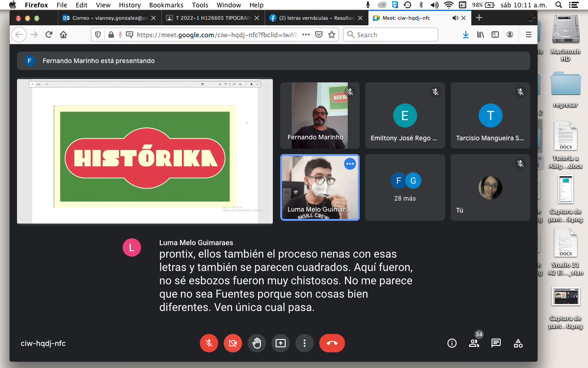
Task: Open meeting details info icon
Action: click(x=452, y=343)
